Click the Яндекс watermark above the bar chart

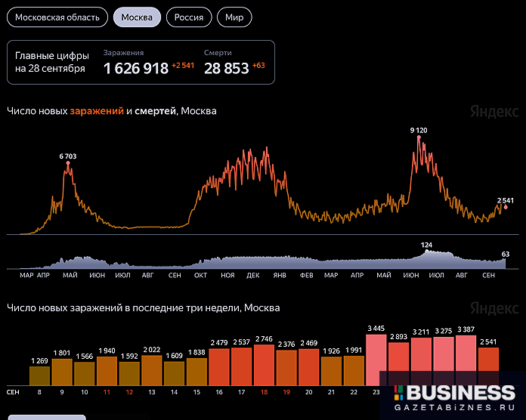[494, 309]
